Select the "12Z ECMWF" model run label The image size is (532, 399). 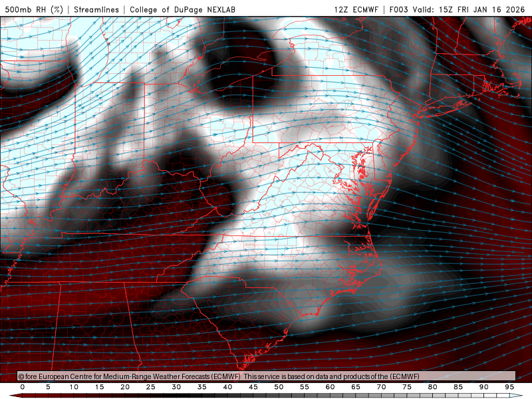point(356,9)
